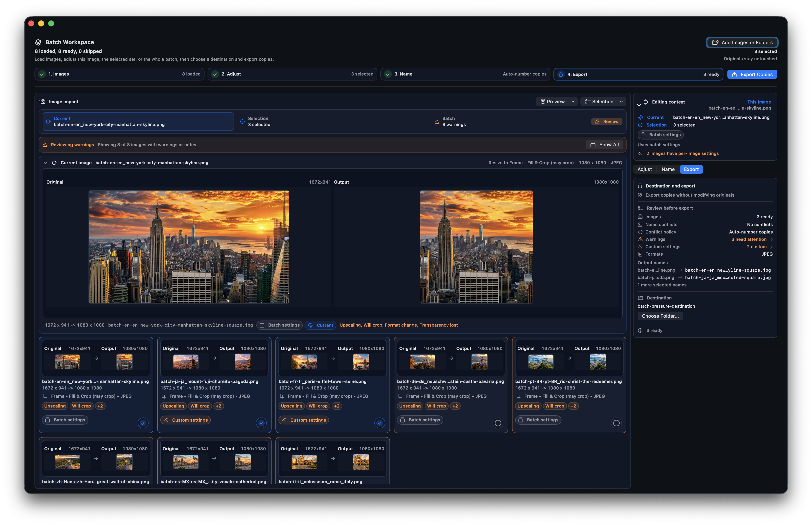Deselect the Mount Fuji pagoda card checkmark
This screenshot has width=812, height=526.
click(261, 423)
